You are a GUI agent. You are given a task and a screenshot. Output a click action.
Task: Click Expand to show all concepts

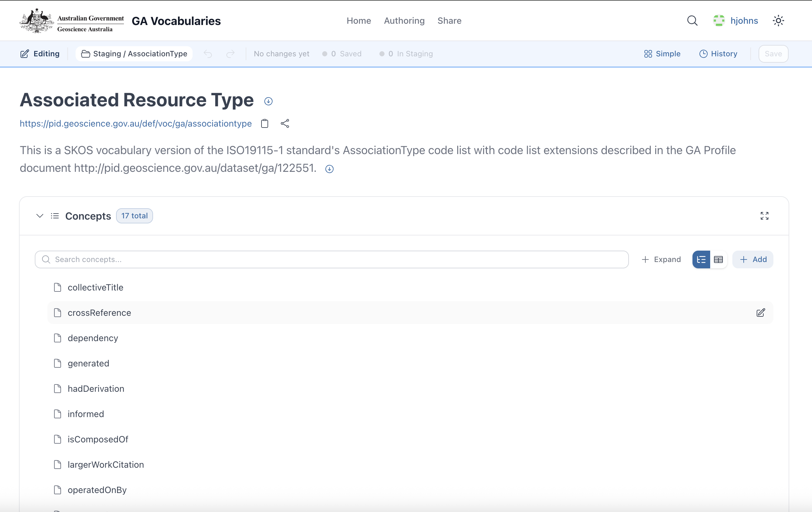661,259
